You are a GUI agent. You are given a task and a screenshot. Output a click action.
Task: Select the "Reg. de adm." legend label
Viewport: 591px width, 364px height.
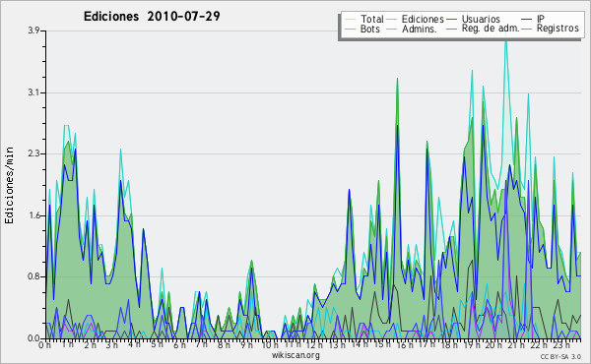pyautogui.click(x=491, y=29)
